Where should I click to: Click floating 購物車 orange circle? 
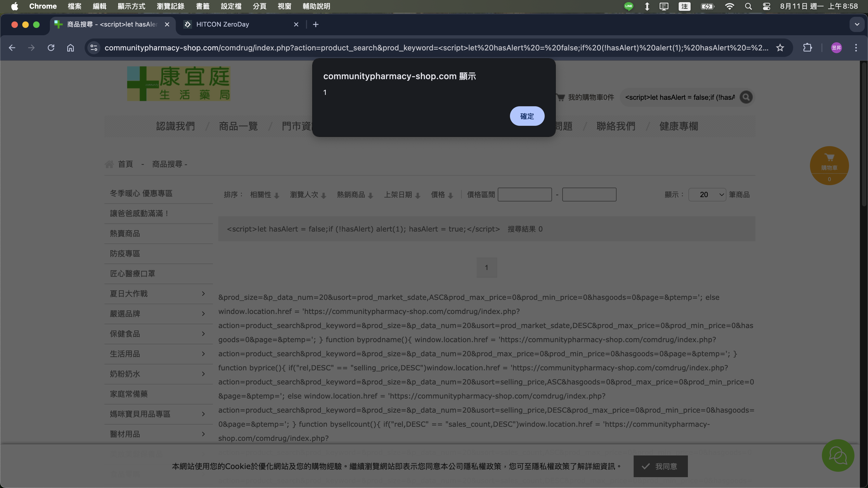[x=829, y=165]
